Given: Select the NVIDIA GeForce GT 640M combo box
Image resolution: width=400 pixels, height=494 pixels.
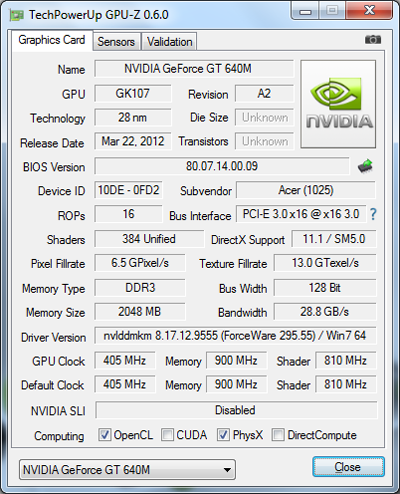Looking at the screenshot, I should coord(127,470).
